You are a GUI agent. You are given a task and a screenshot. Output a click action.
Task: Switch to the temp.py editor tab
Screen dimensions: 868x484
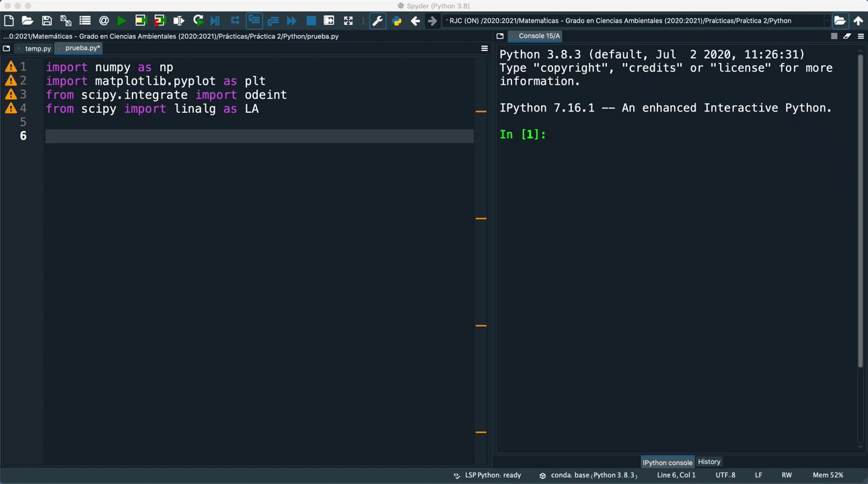(x=38, y=48)
